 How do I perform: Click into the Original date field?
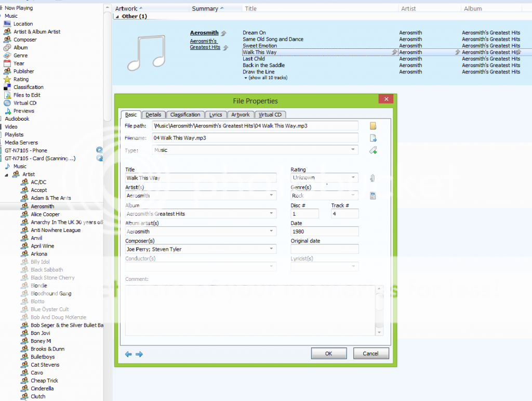[x=324, y=249]
